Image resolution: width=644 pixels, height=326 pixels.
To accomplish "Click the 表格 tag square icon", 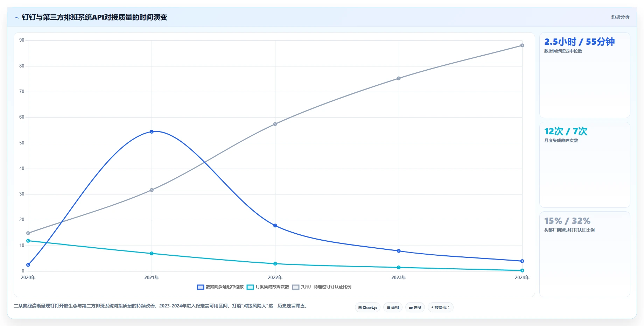I will 388,308.
